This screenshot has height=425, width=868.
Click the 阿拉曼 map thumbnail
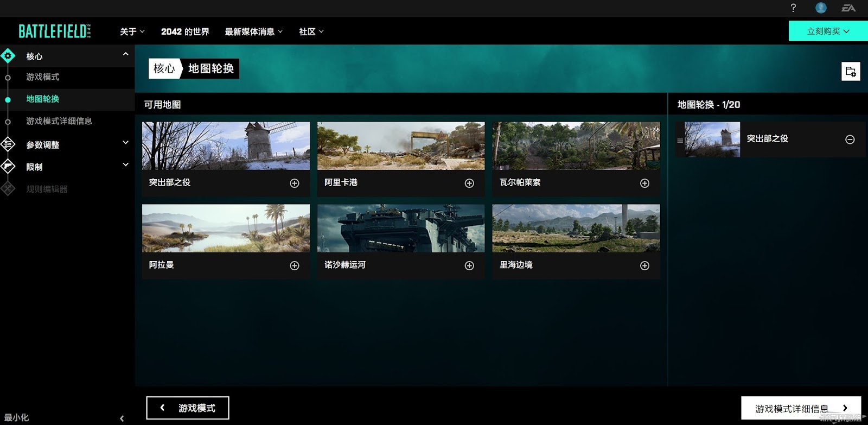coord(226,228)
